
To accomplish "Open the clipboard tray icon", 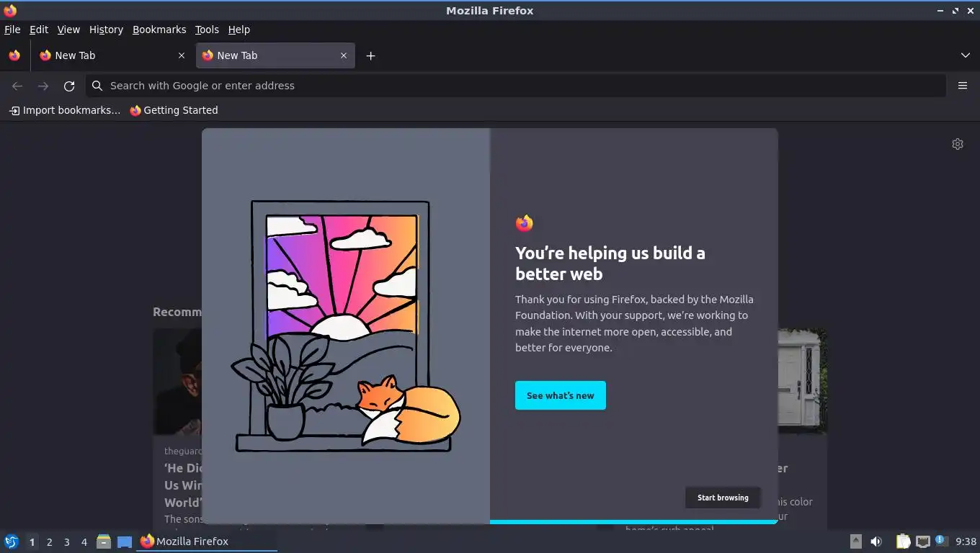I will (903, 541).
